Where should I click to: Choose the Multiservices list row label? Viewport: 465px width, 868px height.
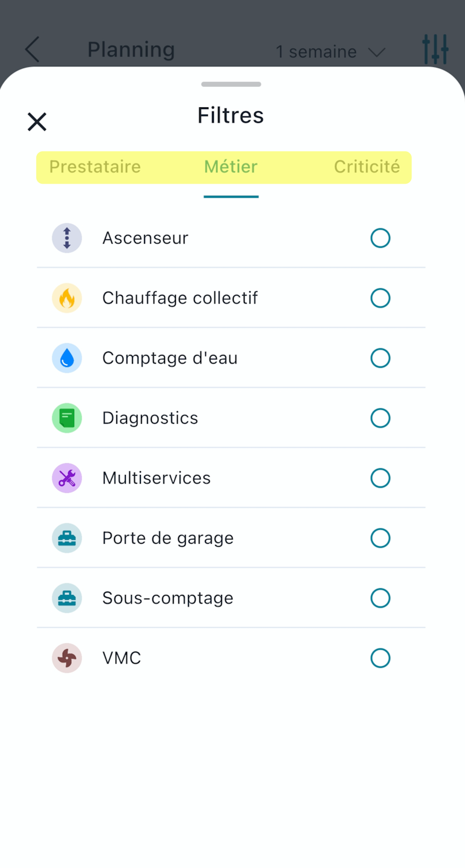tap(157, 478)
